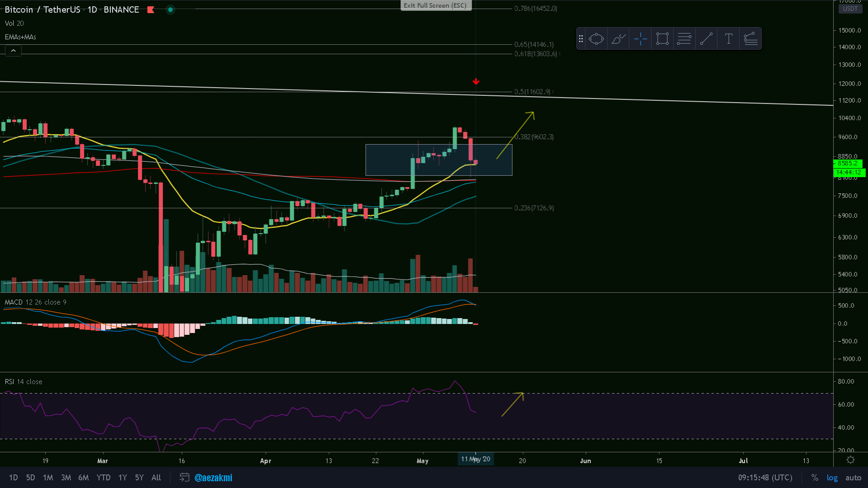Viewport: 868px width, 488px height.
Task: Open chart settings gear icon
Action: 850,460
